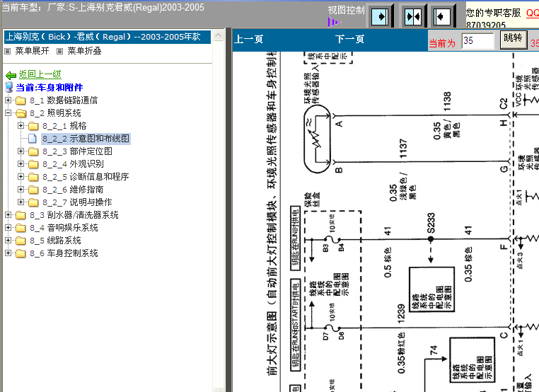Click the folder icon for 8_5 线路系统
The image size is (539, 392).
21,241
